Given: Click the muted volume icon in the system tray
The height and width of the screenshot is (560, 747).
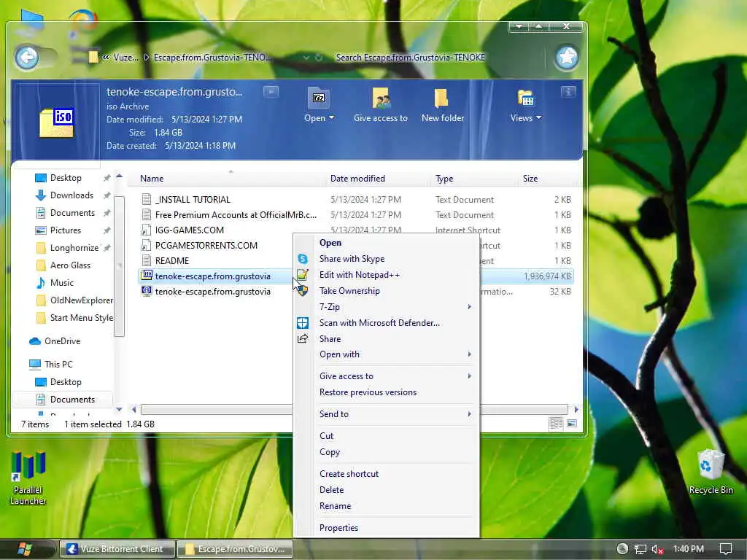Looking at the screenshot, I should pos(657,549).
